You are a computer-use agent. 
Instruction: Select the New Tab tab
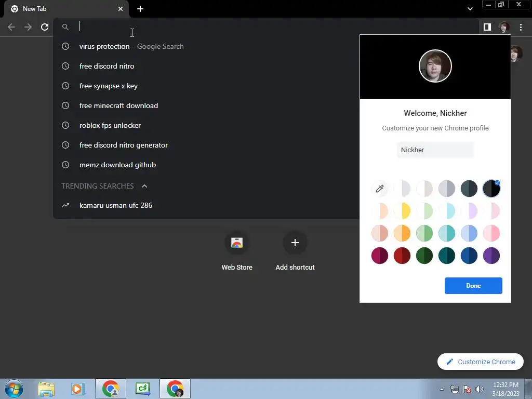tap(66, 9)
